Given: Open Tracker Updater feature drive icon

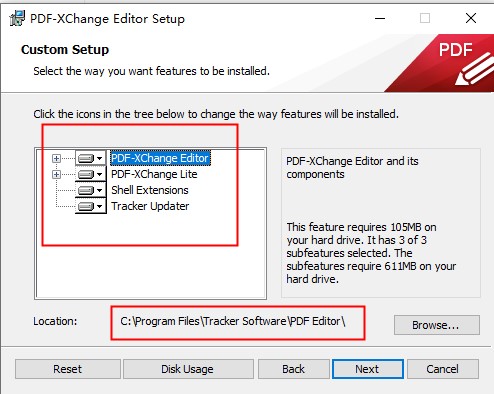Looking at the screenshot, I should [90, 206].
